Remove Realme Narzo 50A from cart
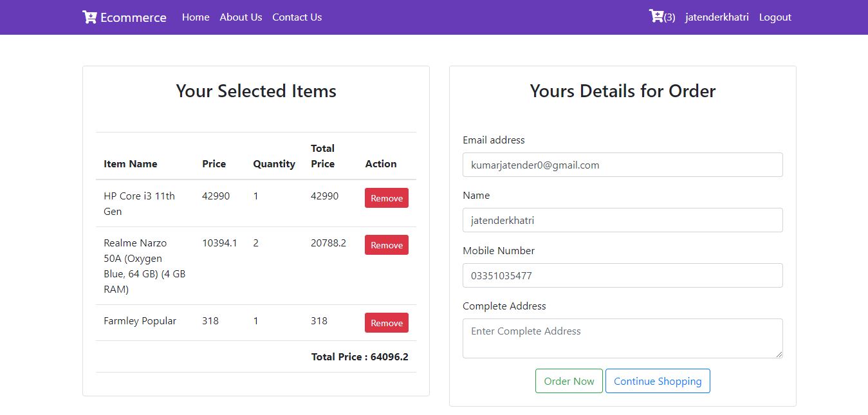The height and width of the screenshot is (415, 868). click(386, 244)
